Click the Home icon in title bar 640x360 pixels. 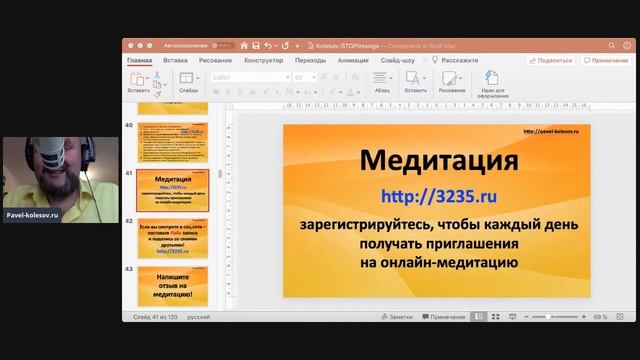(244, 46)
